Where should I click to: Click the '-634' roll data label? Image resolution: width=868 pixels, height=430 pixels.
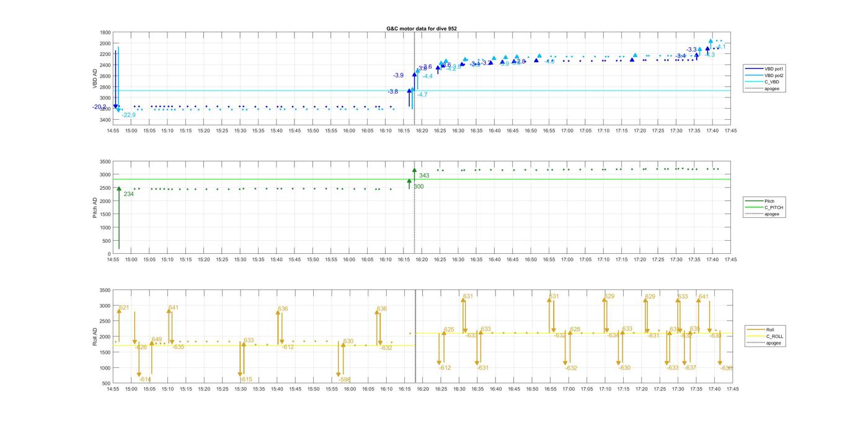point(613,335)
